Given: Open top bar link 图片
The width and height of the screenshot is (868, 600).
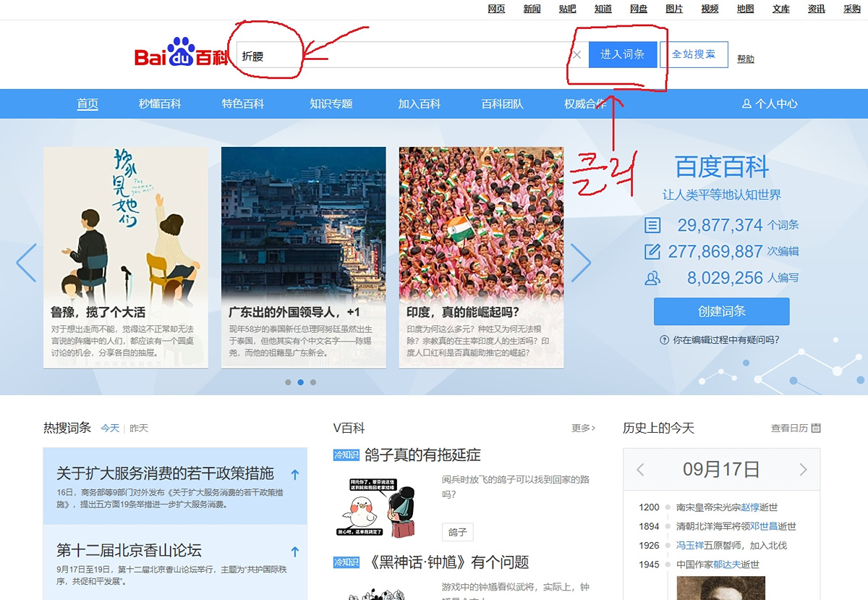Looking at the screenshot, I should (x=674, y=9).
